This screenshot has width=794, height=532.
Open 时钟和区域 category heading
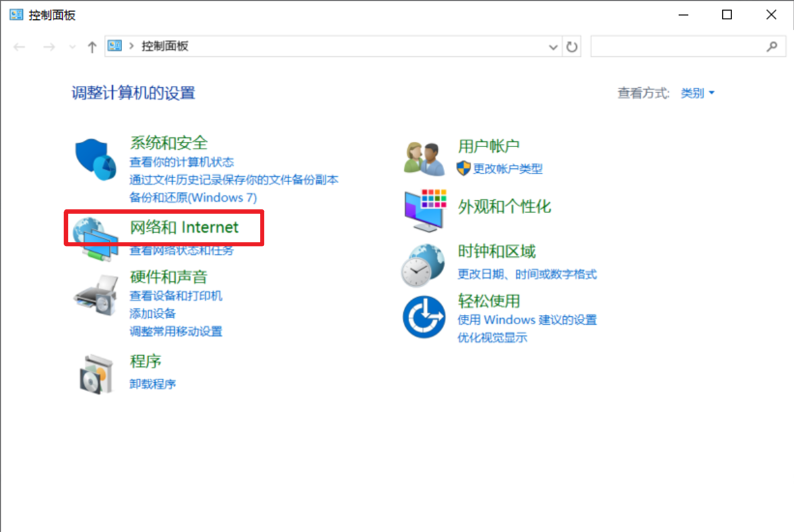point(497,251)
